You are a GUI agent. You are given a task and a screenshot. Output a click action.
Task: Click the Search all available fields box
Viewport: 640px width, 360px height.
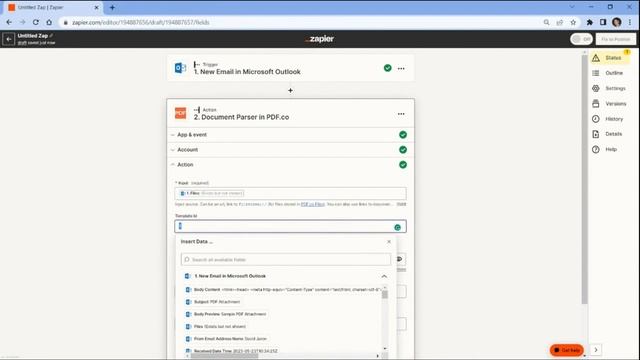point(286,260)
